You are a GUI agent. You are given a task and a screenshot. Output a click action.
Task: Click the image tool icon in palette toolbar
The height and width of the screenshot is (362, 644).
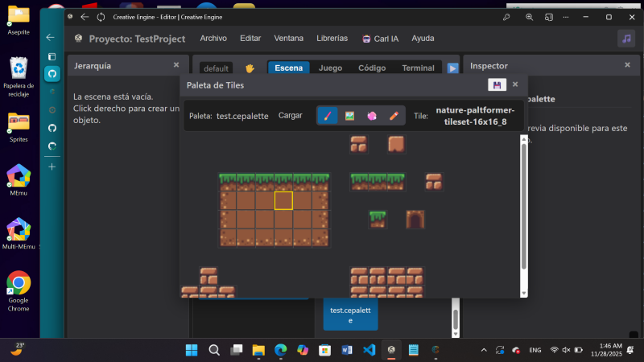[x=349, y=116]
